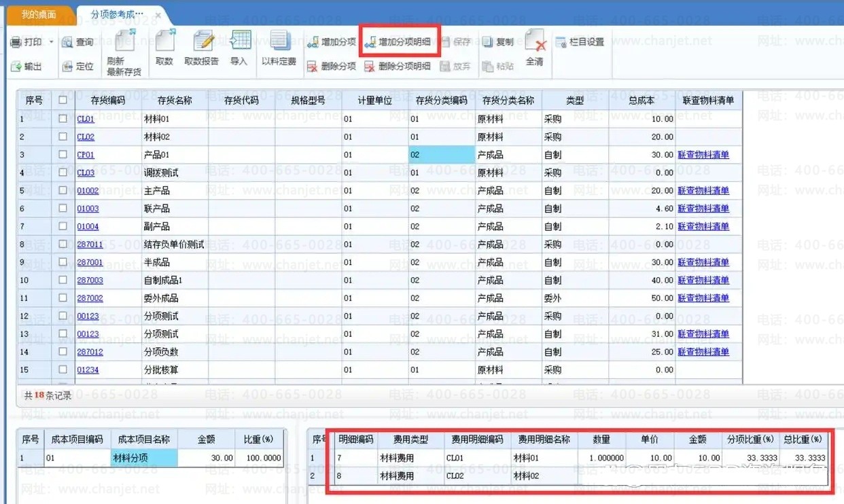Check the checkbox for row CL01

[x=63, y=119]
